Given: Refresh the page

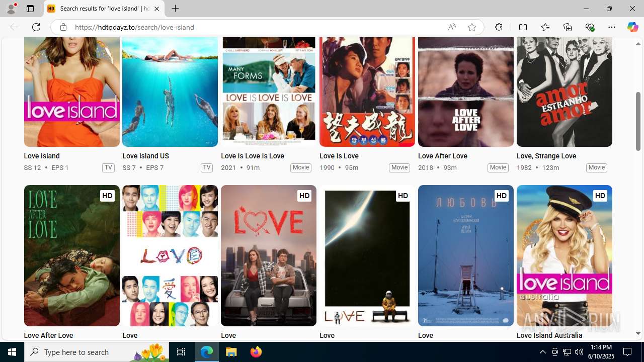Looking at the screenshot, I should point(36,27).
